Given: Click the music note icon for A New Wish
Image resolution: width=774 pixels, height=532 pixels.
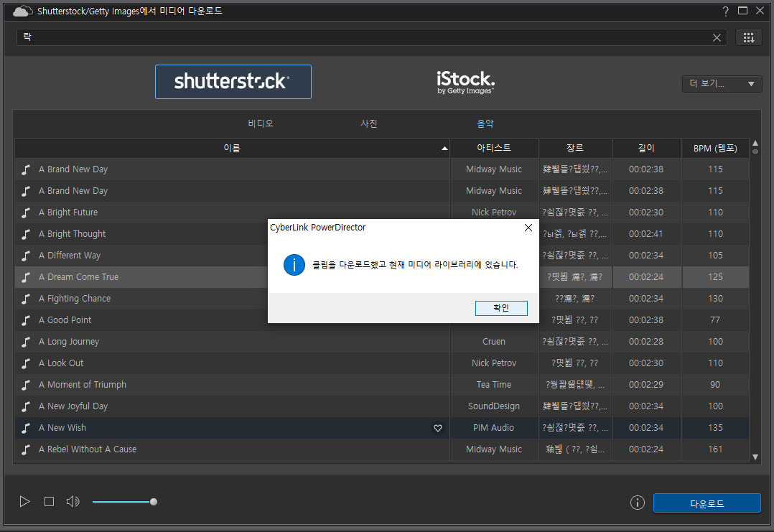Looking at the screenshot, I should click(x=26, y=429).
